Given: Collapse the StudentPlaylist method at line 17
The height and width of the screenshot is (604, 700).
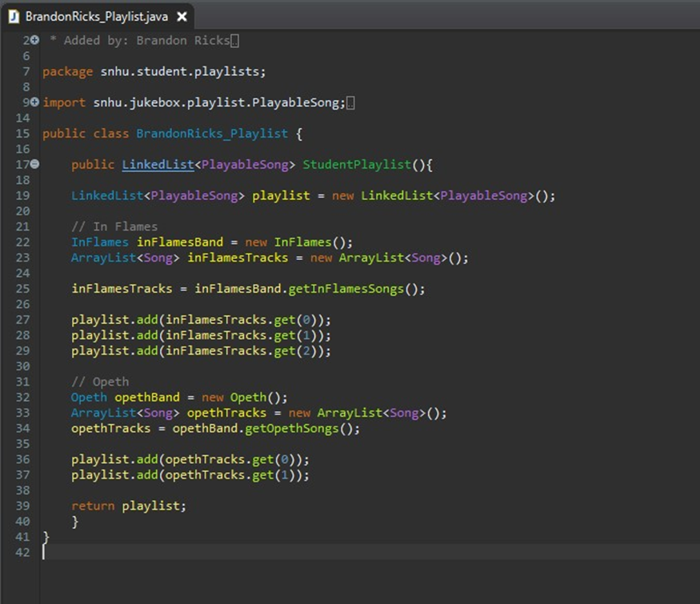Looking at the screenshot, I should pyautogui.click(x=34, y=164).
